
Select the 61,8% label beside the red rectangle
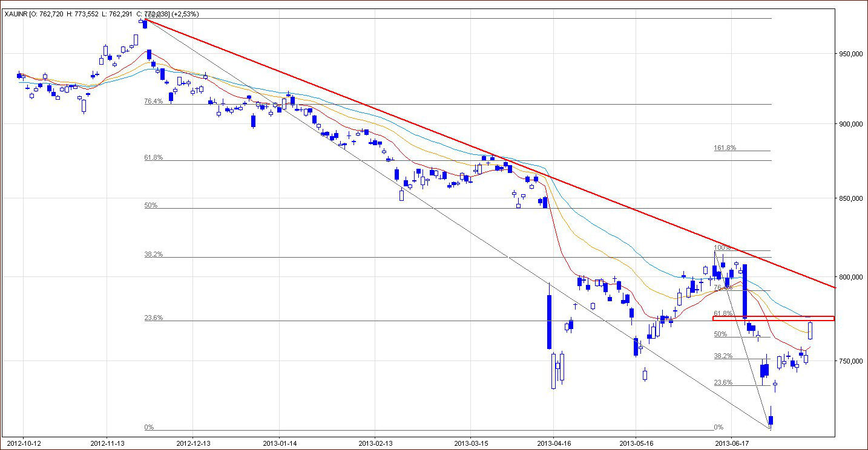click(x=724, y=313)
